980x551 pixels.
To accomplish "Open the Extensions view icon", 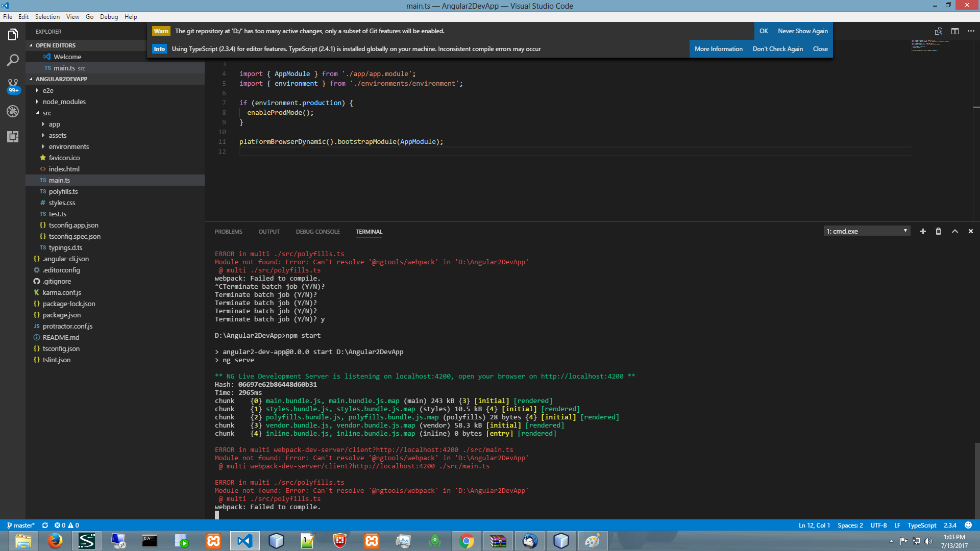I will (x=13, y=136).
